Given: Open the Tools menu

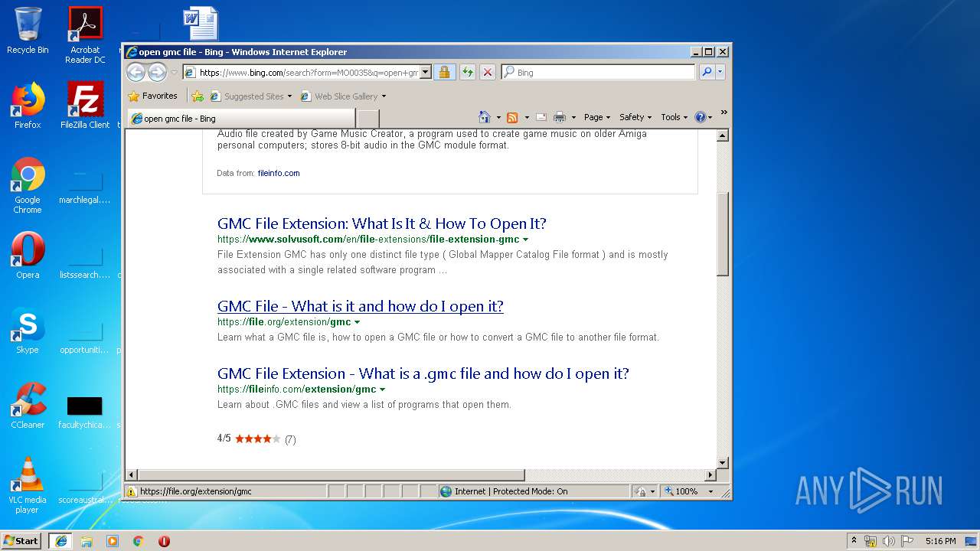Looking at the screenshot, I should coord(675,117).
